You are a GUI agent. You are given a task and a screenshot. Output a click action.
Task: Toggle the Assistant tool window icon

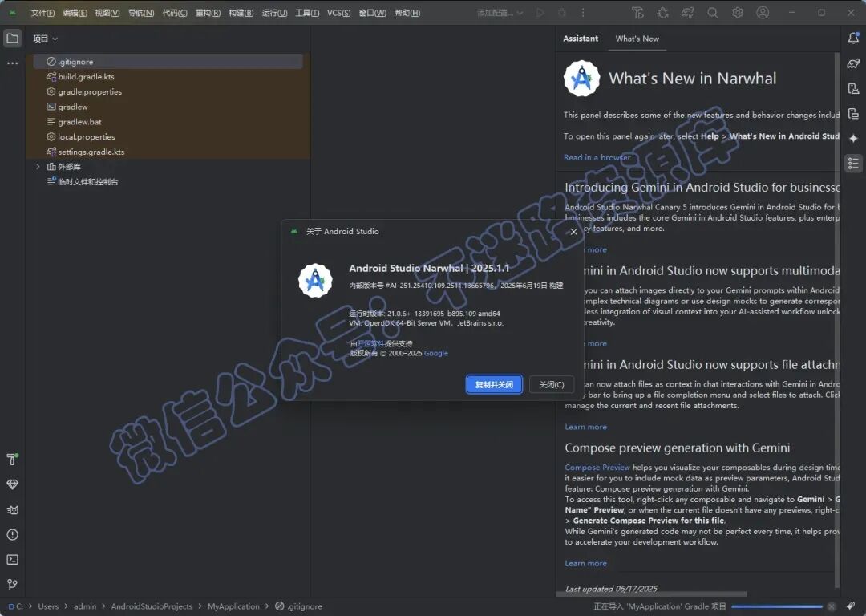[x=853, y=163]
